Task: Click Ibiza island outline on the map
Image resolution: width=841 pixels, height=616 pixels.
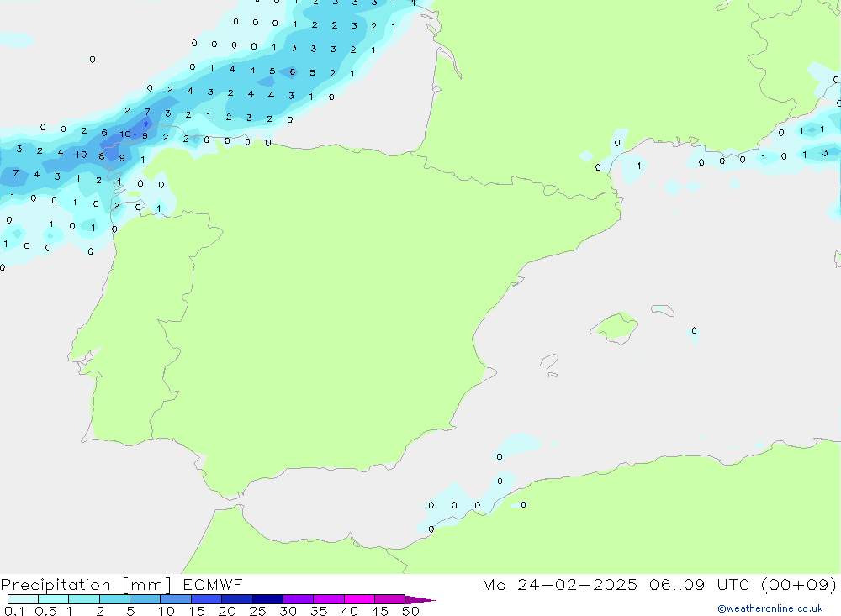Action: tap(549, 361)
